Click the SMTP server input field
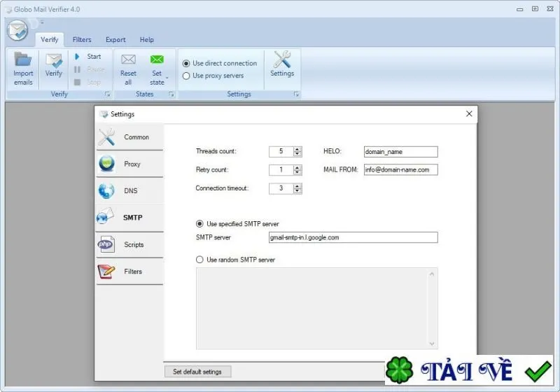The width and height of the screenshot is (560, 392). [x=353, y=237]
